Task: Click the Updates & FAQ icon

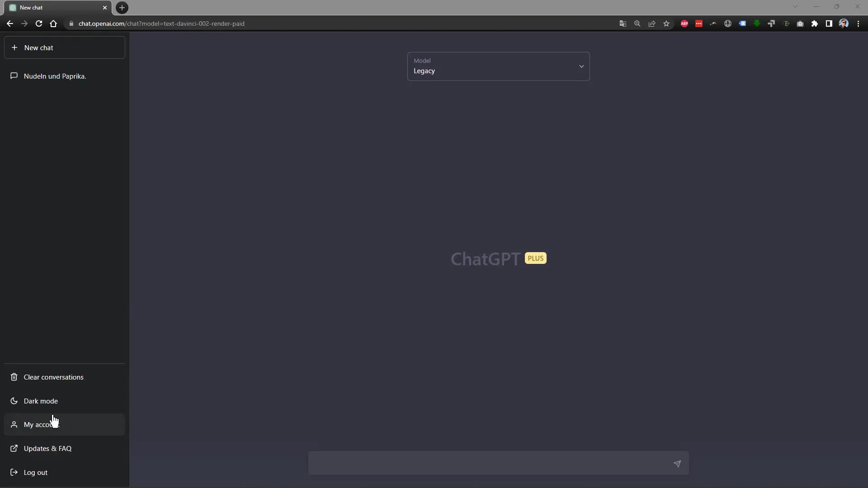Action: click(14, 448)
